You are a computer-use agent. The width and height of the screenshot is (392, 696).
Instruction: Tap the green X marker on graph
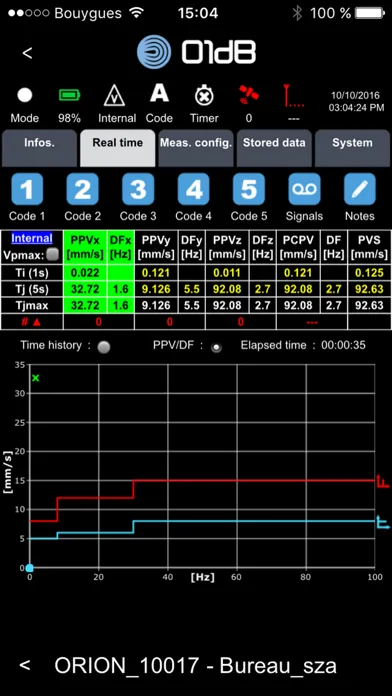(36, 378)
